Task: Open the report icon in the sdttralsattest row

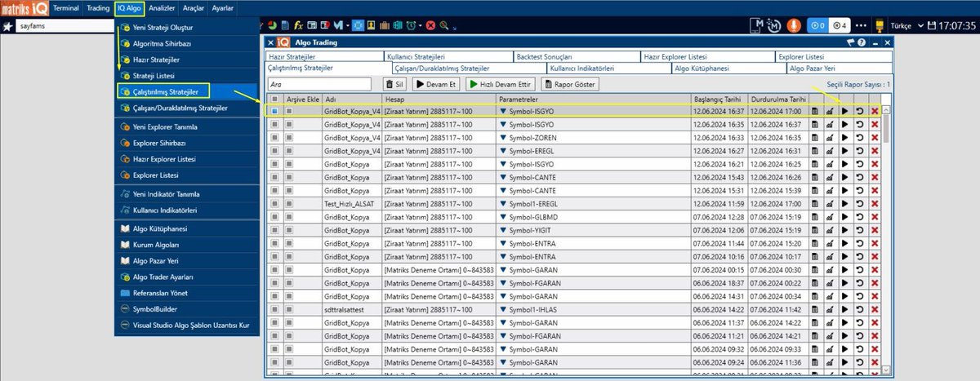Action: [815, 308]
